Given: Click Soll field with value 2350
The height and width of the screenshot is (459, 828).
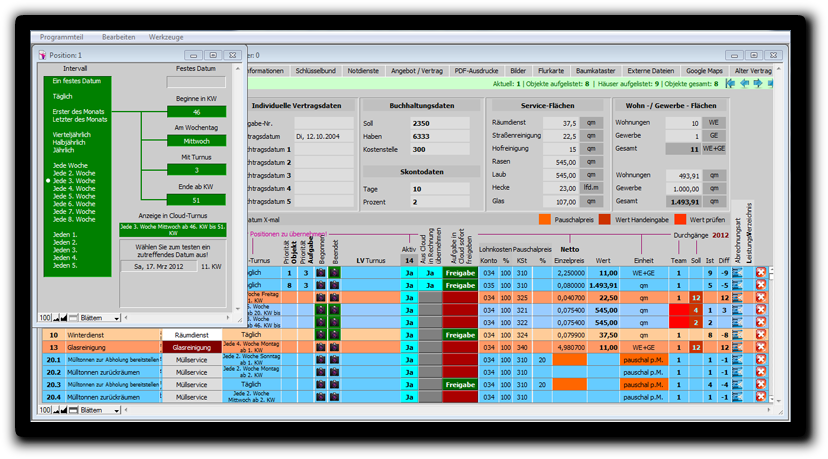Looking at the screenshot, I should point(440,123).
